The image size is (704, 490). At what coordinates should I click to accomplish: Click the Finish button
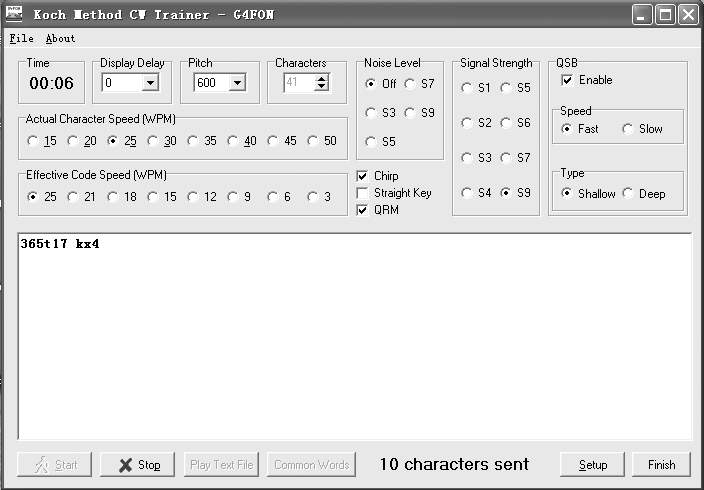(661, 465)
